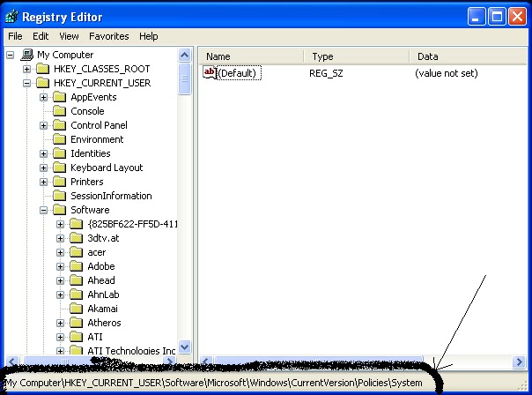Viewport: 532px width, 395px height.
Task: Open the File menu
Action: 15,36
